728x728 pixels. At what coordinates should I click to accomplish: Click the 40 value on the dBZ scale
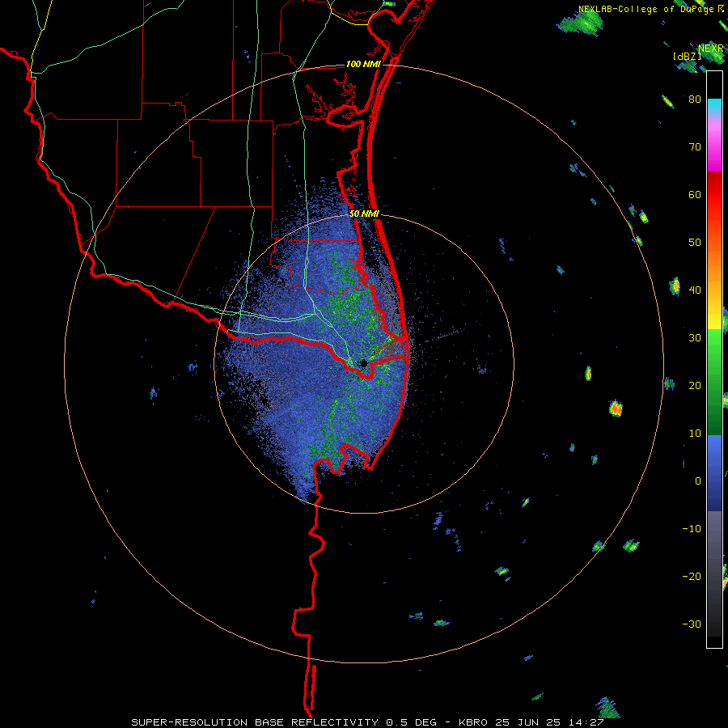pyautogui.click(x=695, y=290)
